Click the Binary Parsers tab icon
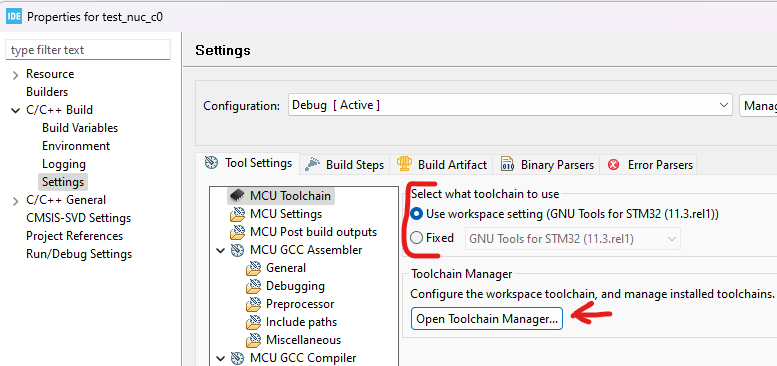This screenshot has height=366, width=777. [507, 164]
